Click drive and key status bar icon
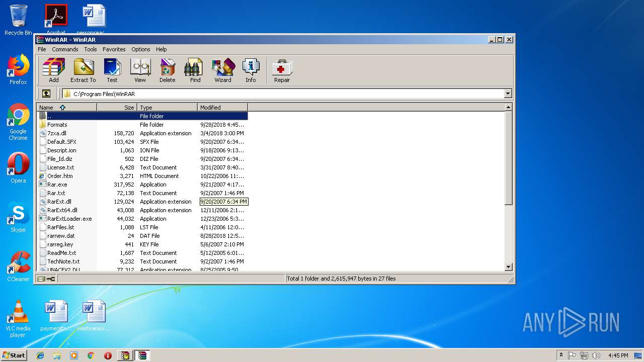The width and height of the screenshot is (644, 362). click(x=46, y=279)
